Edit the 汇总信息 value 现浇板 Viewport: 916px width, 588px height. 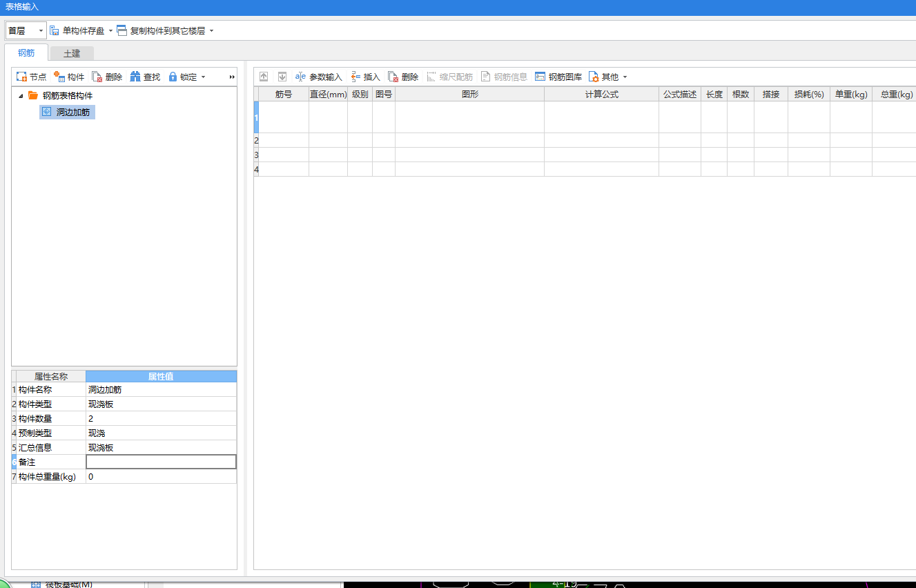[x=161, y=448]
